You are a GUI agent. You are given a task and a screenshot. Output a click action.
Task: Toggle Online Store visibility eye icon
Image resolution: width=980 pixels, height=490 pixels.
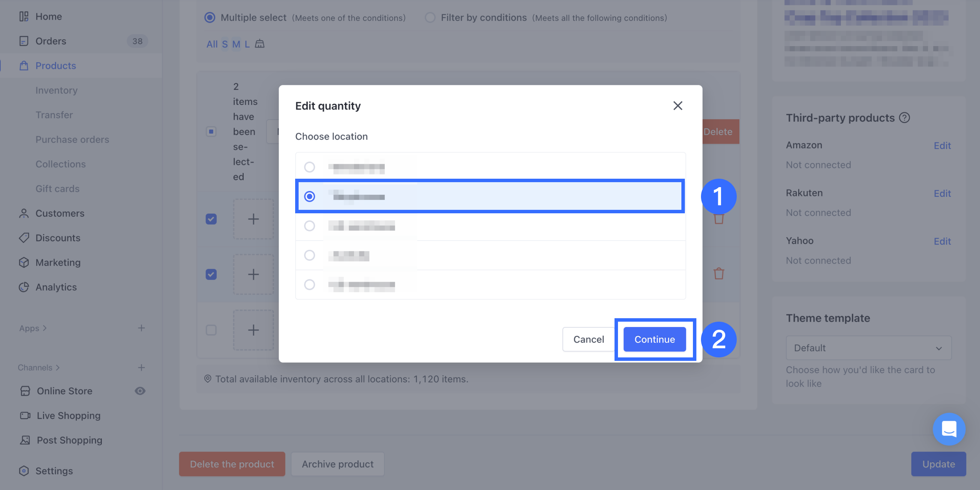pyautogui.click(x=140, y=391)
